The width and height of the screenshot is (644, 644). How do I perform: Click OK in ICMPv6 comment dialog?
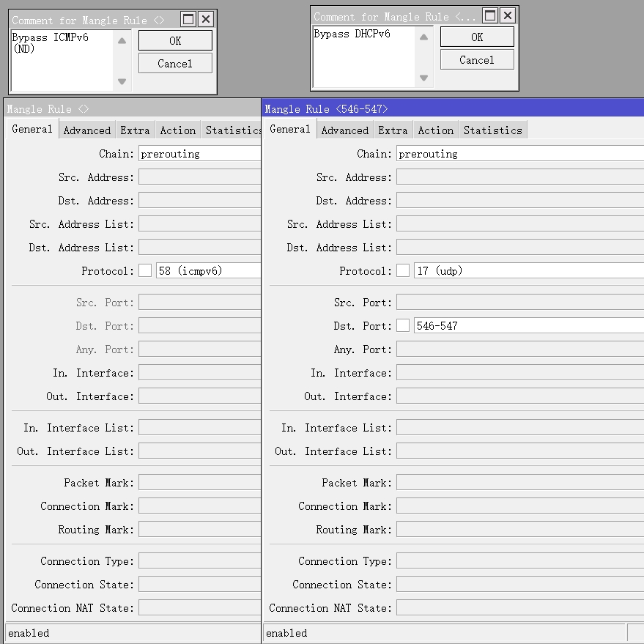(175, 40)
